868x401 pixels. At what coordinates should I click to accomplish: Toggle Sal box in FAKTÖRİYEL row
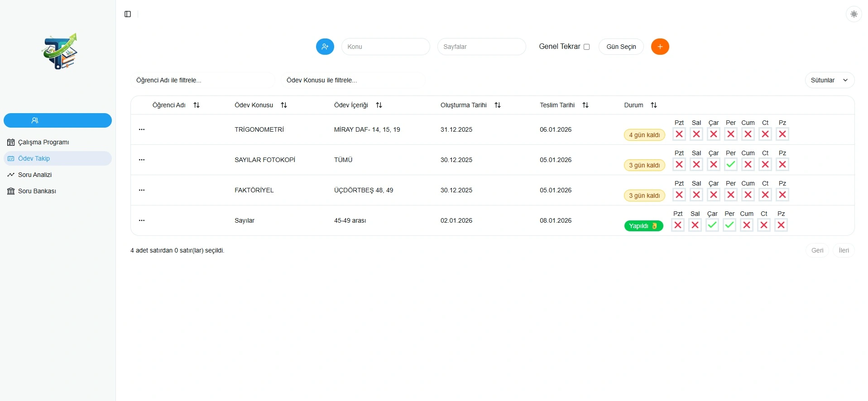tap(696, 195)
